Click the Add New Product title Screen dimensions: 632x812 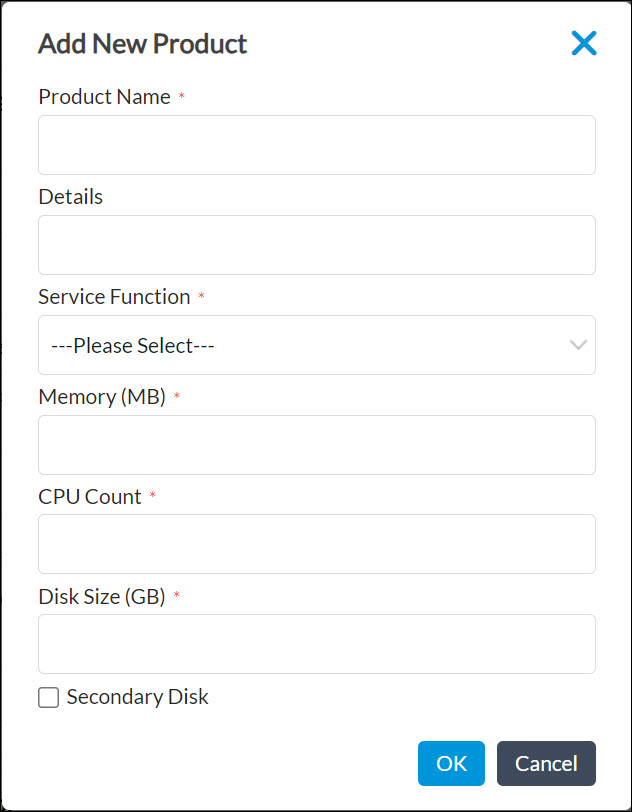click(x=142, y=44)
